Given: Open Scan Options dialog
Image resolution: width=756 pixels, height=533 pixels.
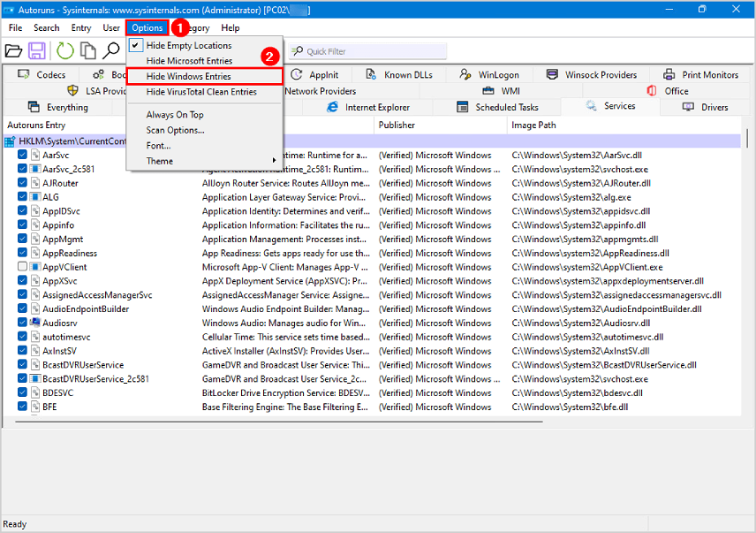Looking at the screenshot, I should (204, 130).
